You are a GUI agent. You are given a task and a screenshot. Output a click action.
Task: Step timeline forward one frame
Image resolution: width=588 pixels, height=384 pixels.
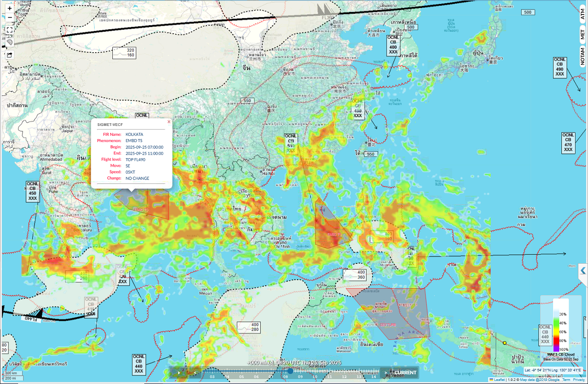tap(386, 373)
